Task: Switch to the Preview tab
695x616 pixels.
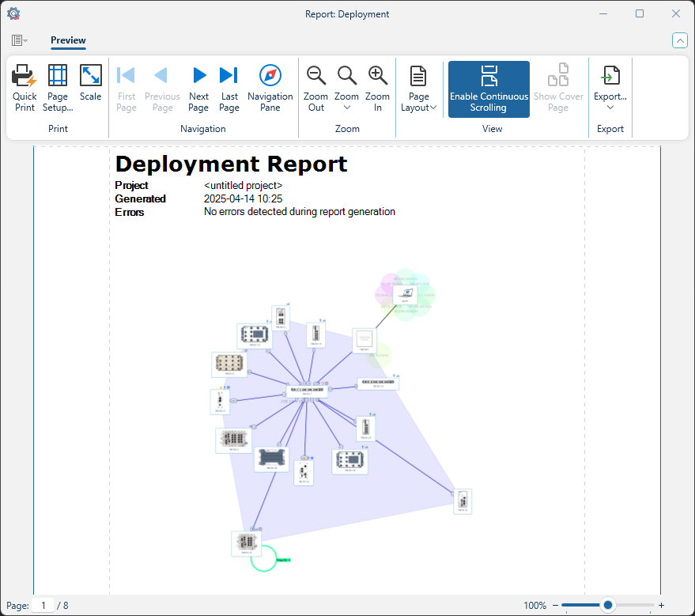Action: [68, 40]
